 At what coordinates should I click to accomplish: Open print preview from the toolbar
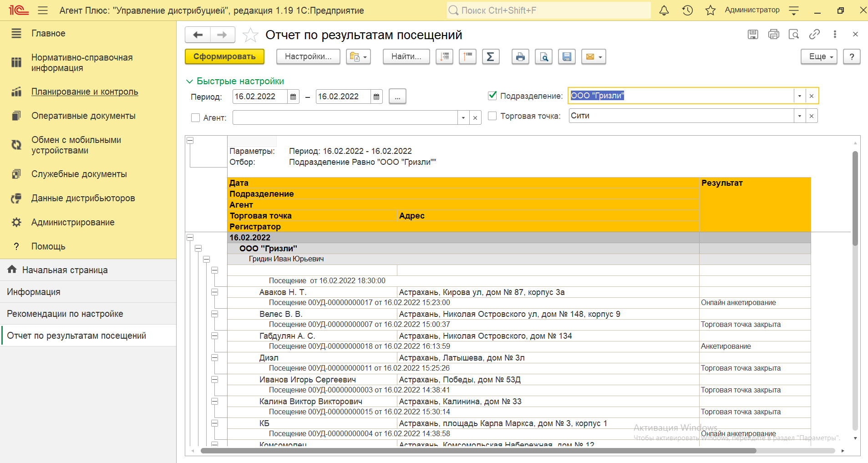[x=543, y=57]
